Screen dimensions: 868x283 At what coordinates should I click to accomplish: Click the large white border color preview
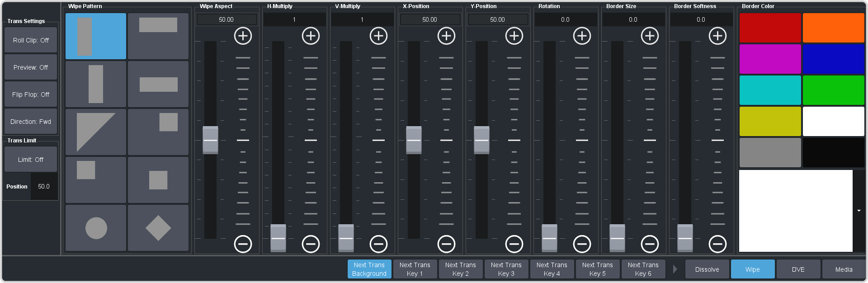[796, 211]
